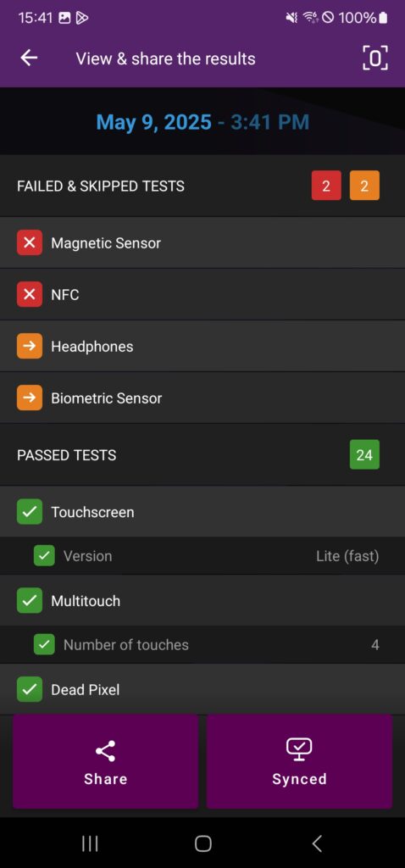Tap the orange arrow icon next to Biometric Sensor
The height and width of the screenshot is (868, 405).
coord(30,398)
